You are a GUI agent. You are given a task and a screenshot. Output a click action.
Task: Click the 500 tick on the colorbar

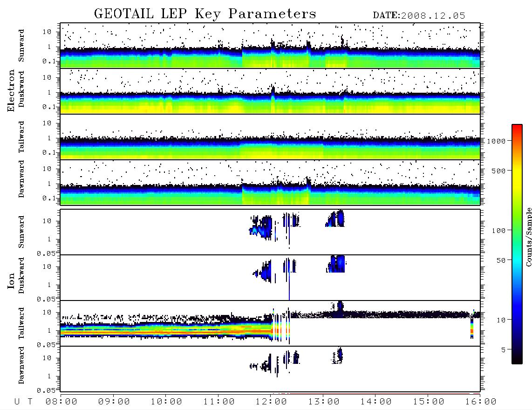tap(499, 171)
